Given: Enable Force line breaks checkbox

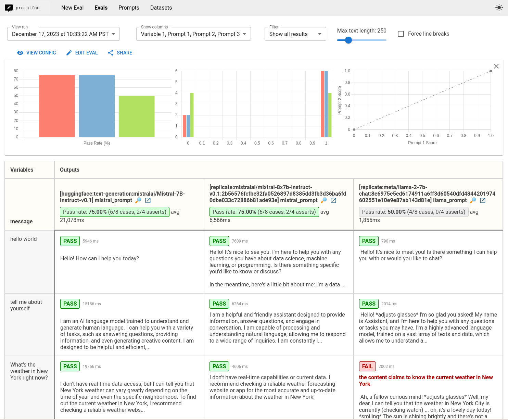Looking at the screenshot, I should pos(401,34).
